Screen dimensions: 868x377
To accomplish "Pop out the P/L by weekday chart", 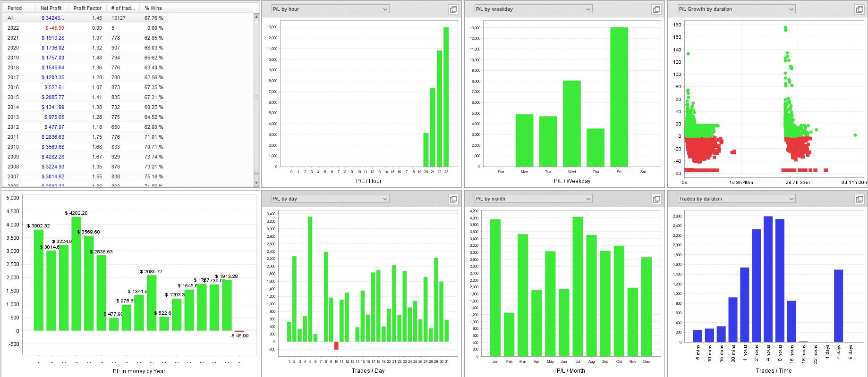I will tap(656, 9).
